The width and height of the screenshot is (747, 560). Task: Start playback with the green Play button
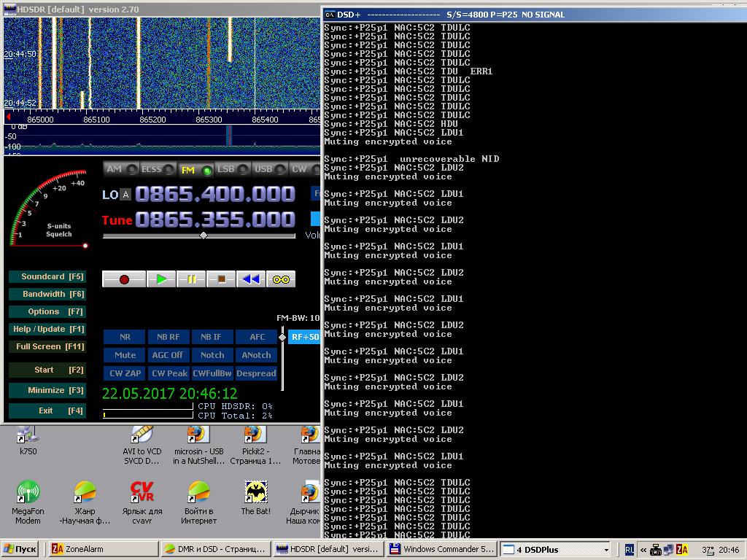point(161,279)
